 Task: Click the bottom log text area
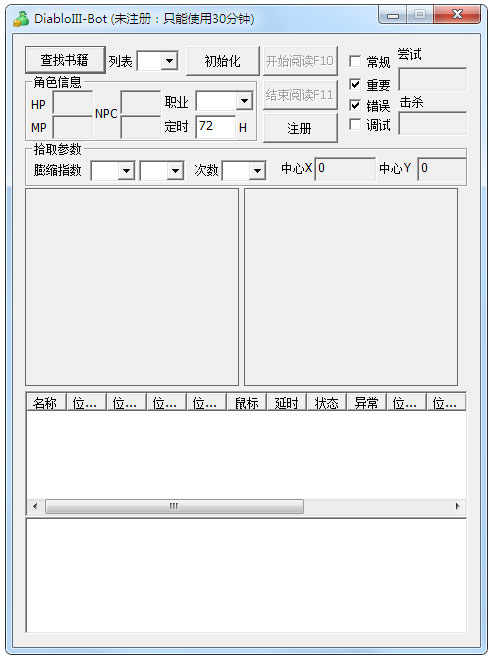pos(246,575)
